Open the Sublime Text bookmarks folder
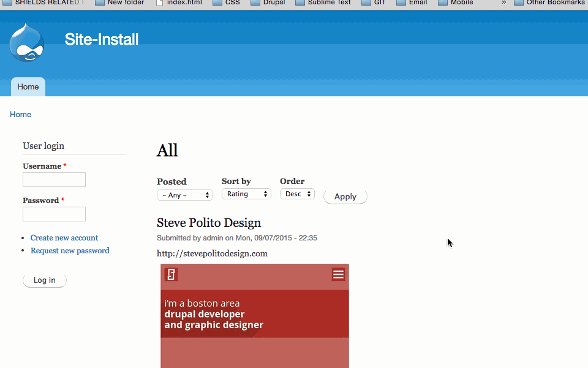 (323, 2)
